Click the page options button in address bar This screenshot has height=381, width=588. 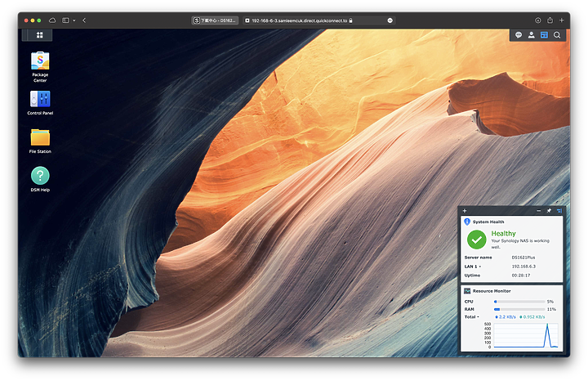point(390,20)
